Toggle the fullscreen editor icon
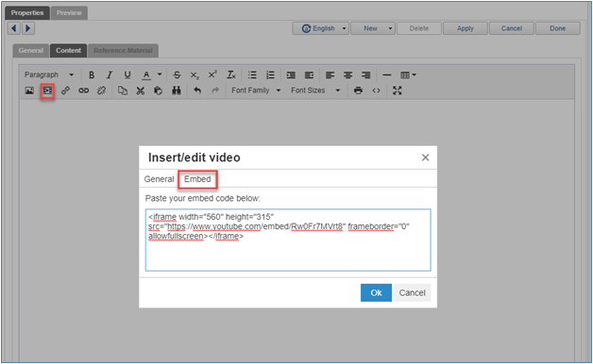 (x=398, y=91)
